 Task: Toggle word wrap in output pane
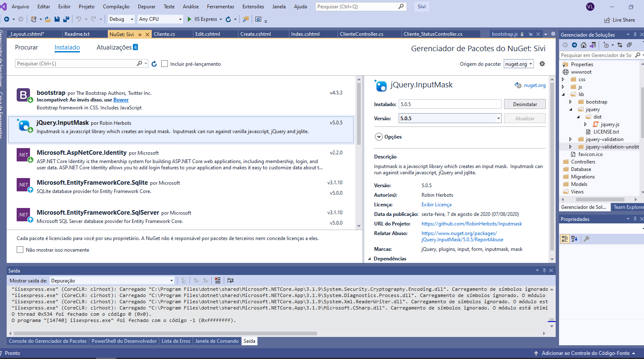[x=230, y=280]
